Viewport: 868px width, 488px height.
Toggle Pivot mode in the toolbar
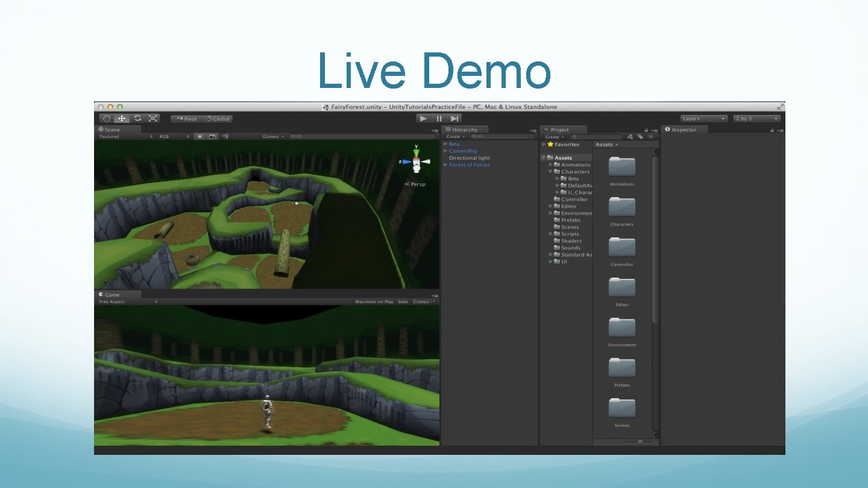[x=186, y=119]
